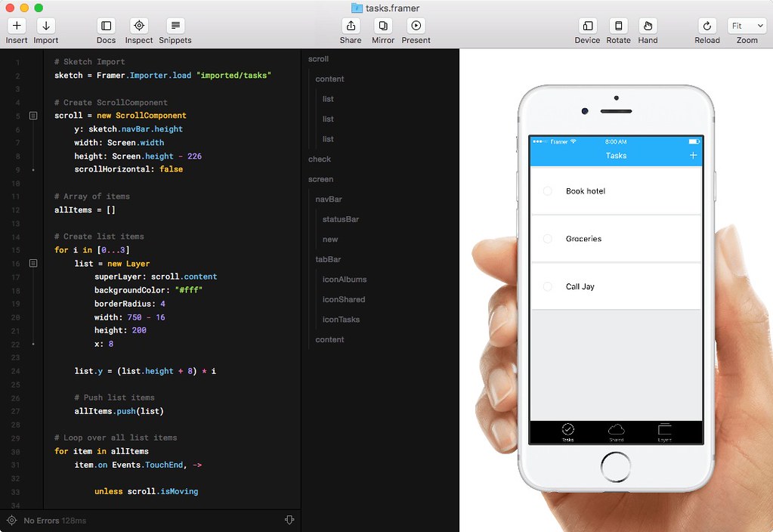Select the Hand tool
773x532 pixels.
click(x=648, y=30)
